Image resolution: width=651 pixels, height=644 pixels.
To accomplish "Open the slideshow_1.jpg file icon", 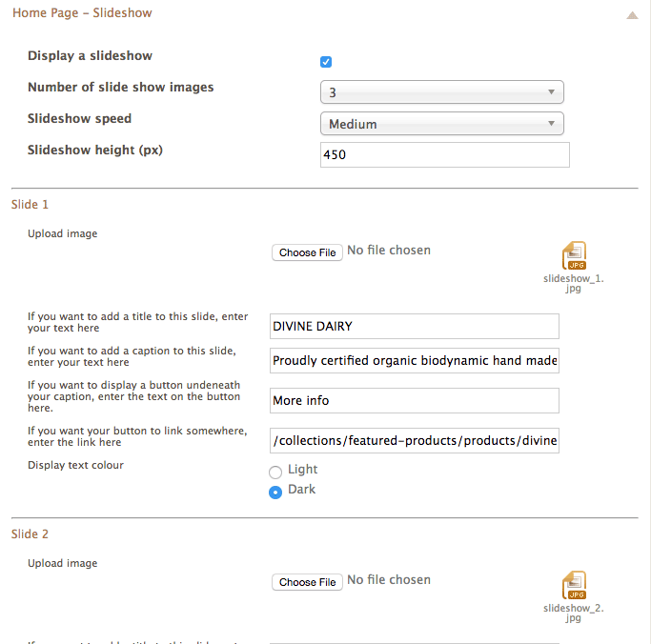I will coord(574,255).
